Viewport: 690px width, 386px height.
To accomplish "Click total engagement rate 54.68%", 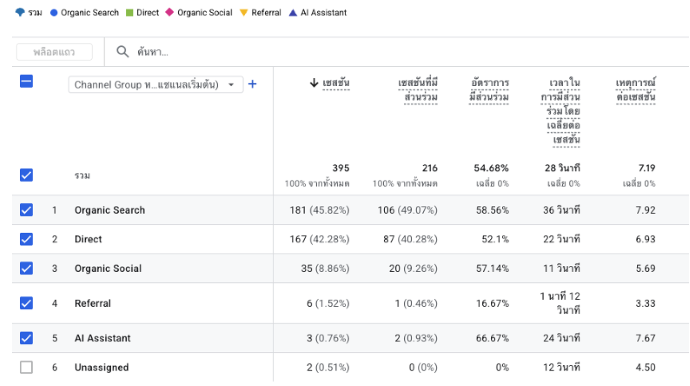I will click(x=491, y=168).
